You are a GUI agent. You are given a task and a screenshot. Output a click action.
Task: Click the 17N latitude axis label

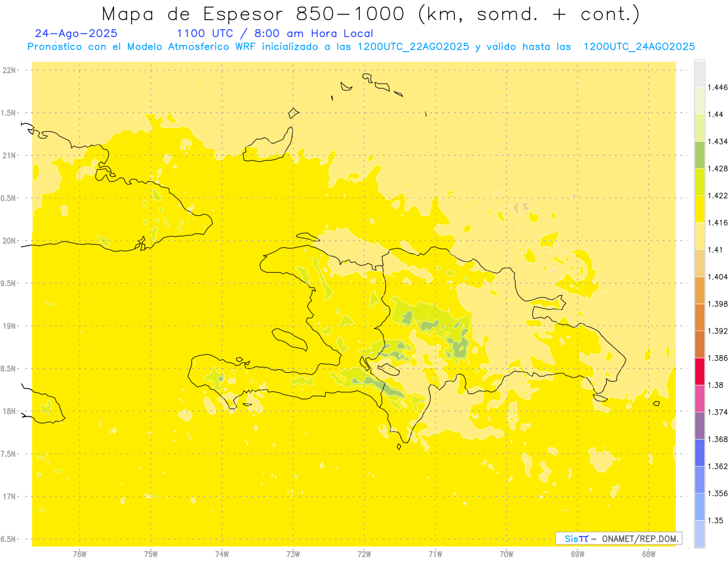pos(9,497)
